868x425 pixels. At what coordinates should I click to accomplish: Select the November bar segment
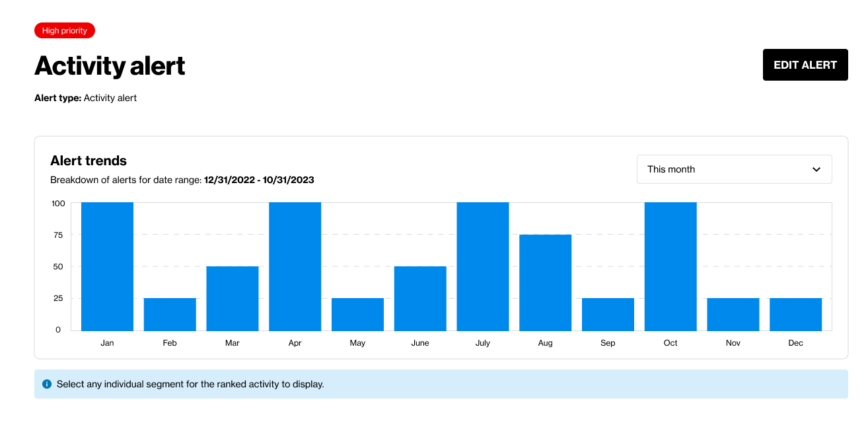click(733, 314)
